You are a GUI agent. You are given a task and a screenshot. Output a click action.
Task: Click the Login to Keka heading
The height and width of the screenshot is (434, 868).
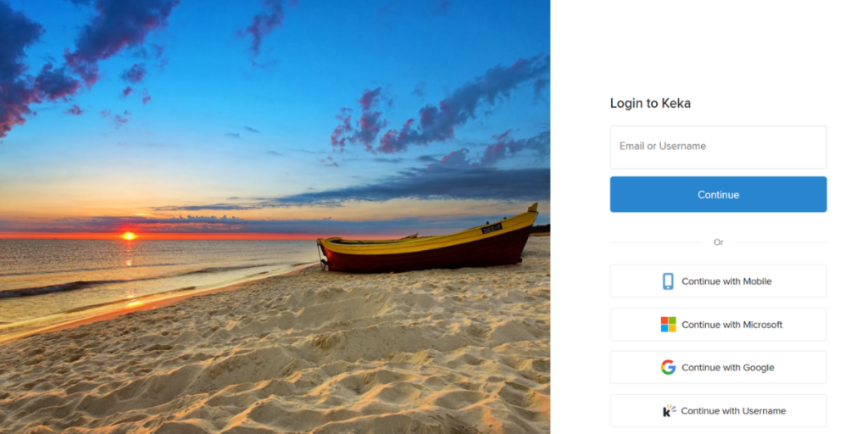pyautogui.click(x=650, y=103)
